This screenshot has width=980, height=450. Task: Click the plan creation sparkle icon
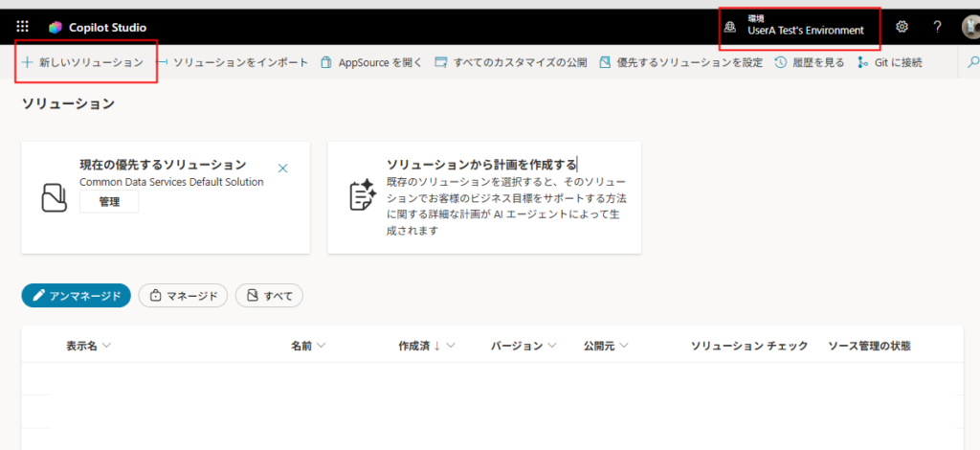click(x=361, y=195)
